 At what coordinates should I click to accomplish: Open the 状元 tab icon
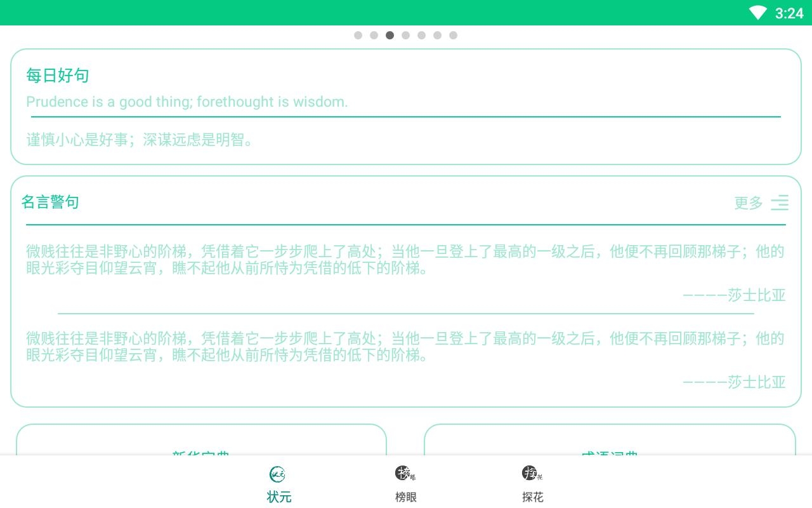(277, 473)
